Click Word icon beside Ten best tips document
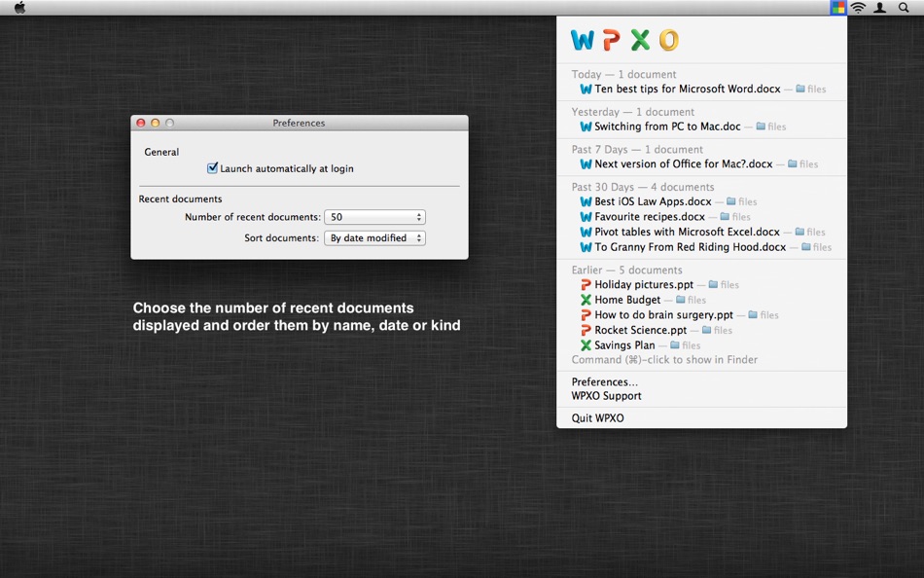The width and height of the screenshot is (924, 578). pos(586,90)
